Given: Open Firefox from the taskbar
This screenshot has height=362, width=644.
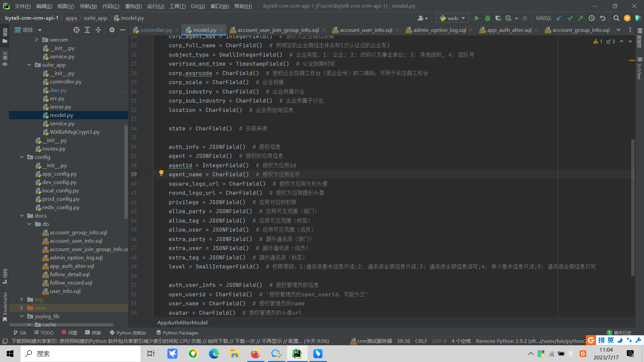Looking at the screenshot, I should click(x=256, y=354).
